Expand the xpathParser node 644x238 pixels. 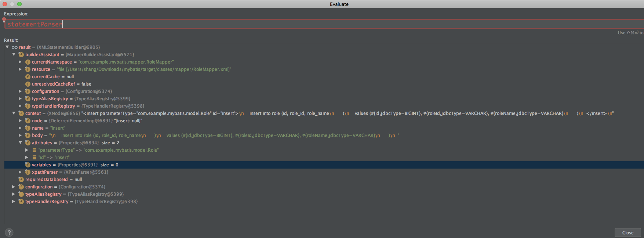pos(20,172)
